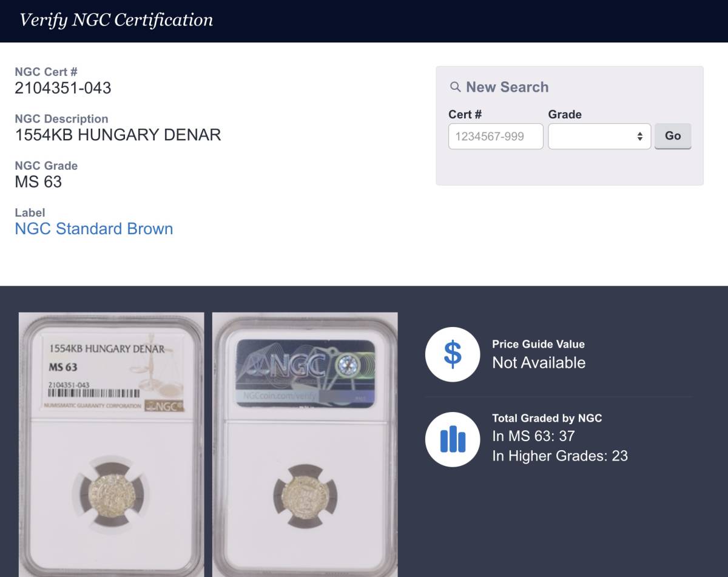Click the bar chart Total Graded icon

click(453, 439)
